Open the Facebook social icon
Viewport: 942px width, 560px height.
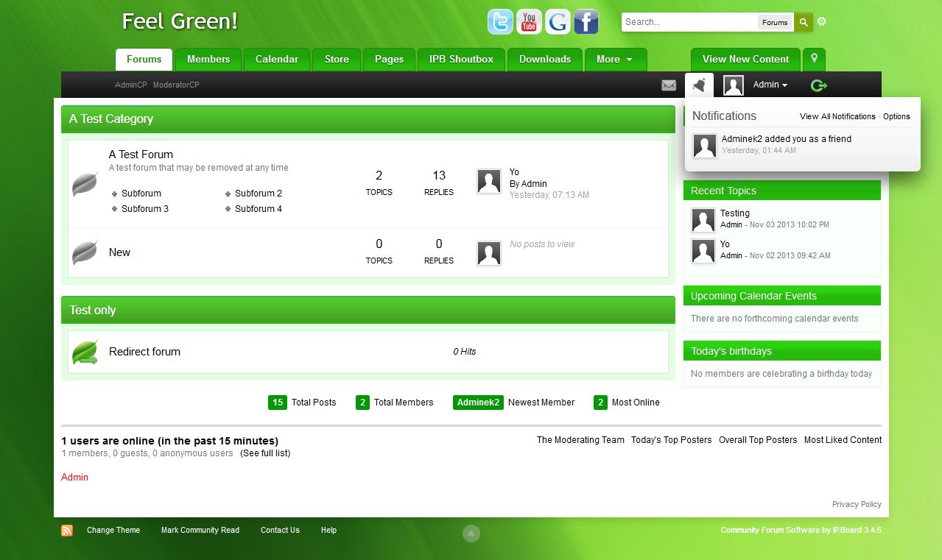pyautogui.click(x=586, y=22)
